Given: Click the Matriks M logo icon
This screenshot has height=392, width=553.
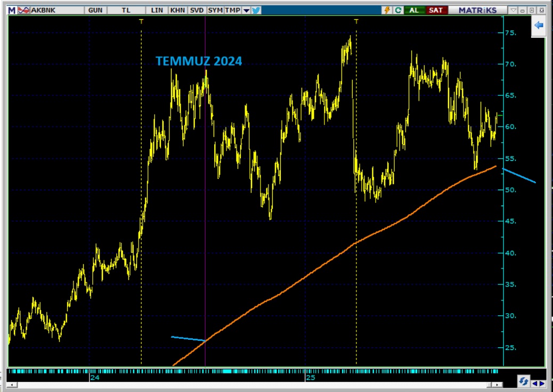Looking at the screenshot, I should click(x=11, y=10).
